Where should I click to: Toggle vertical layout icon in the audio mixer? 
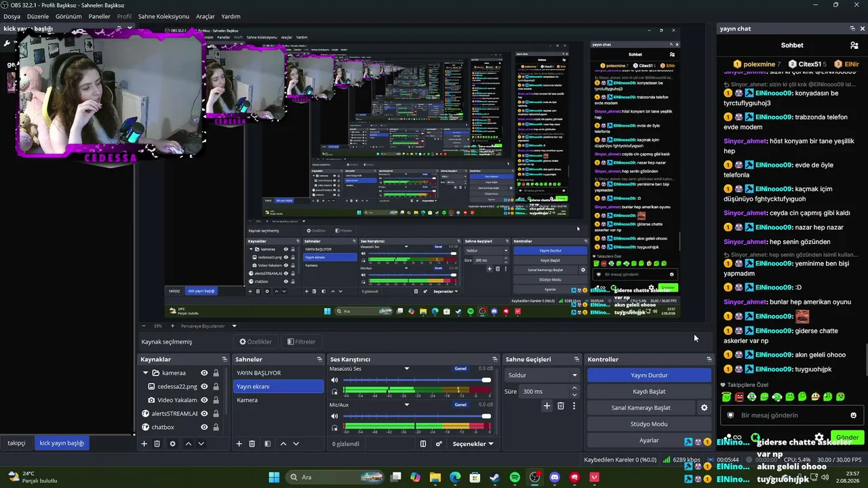pyautogui.click(x=423, y=444)
